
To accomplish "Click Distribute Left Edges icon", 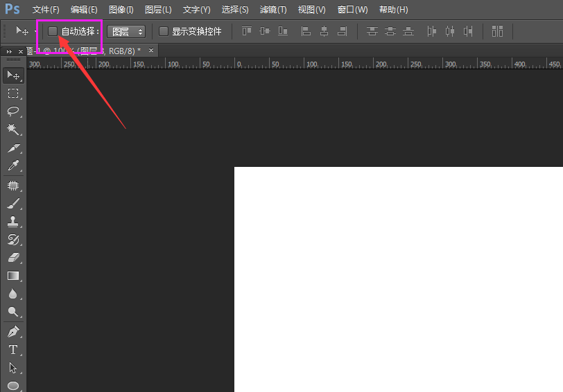I will coord(431,31).
